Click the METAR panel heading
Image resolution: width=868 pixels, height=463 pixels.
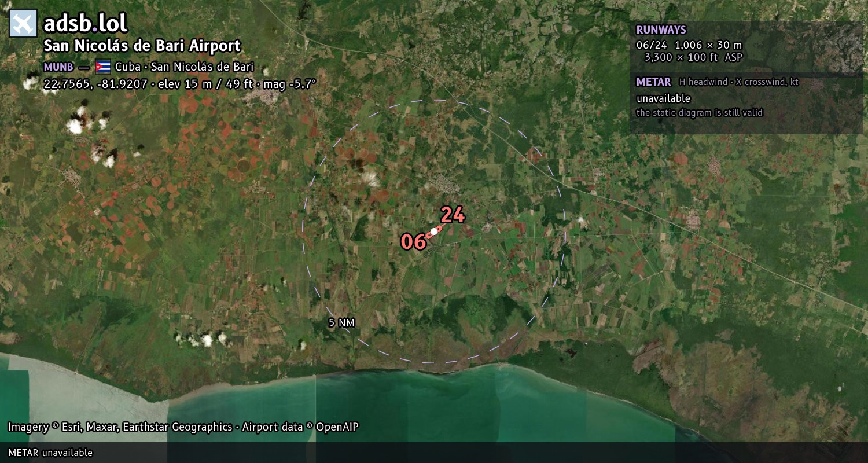click(x=653, y=82)
